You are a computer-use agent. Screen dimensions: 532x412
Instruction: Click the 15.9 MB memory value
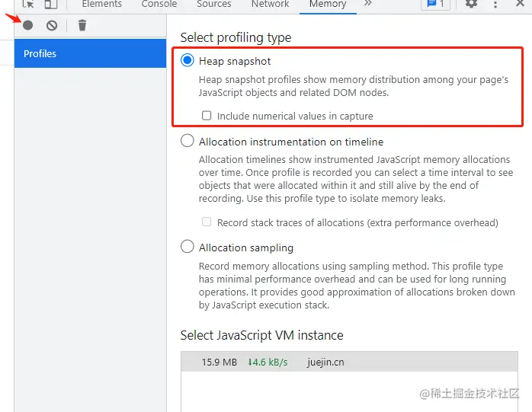tap(220, 362)
